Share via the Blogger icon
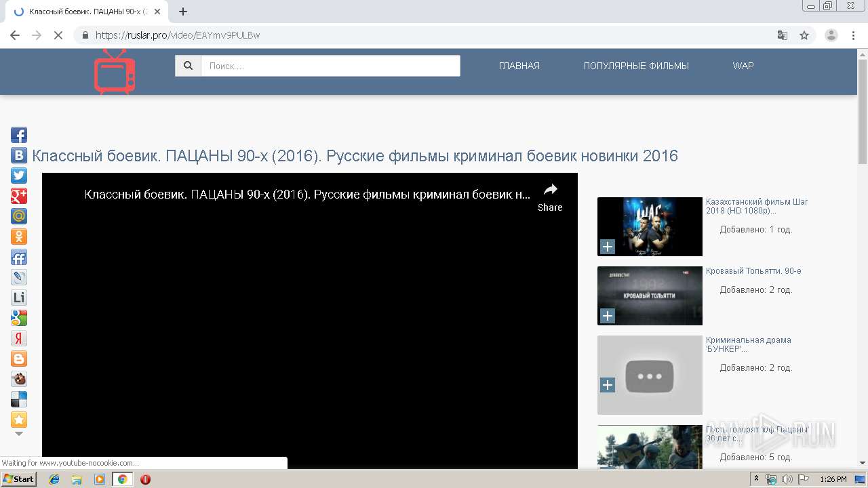 click(19, 359)
